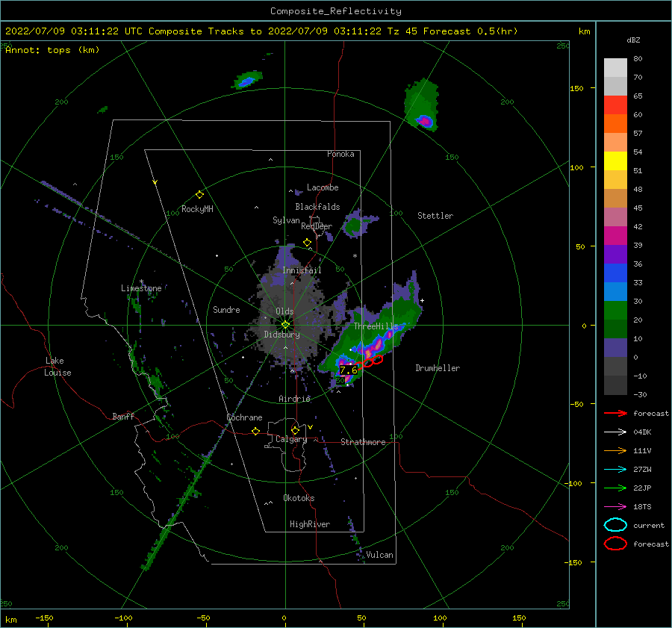Image resolution: width=672 pixels, height=628 pixels.
Task: Click the yellow diamond marker below RedDeer
Action: [x=308, y=243]
